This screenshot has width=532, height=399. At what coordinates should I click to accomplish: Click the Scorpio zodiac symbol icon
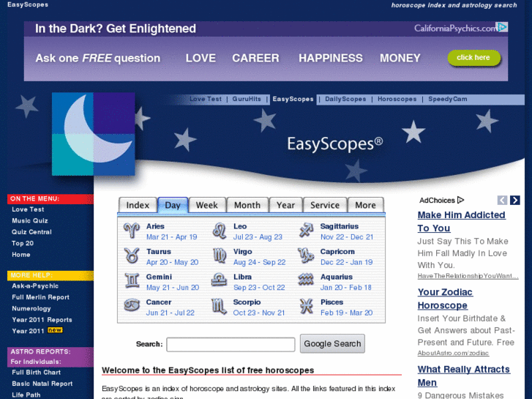click(x=220, y=306)
